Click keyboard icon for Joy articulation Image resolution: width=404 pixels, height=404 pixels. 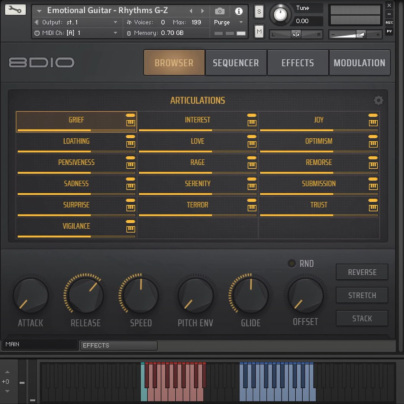click(x=373, y=123)
